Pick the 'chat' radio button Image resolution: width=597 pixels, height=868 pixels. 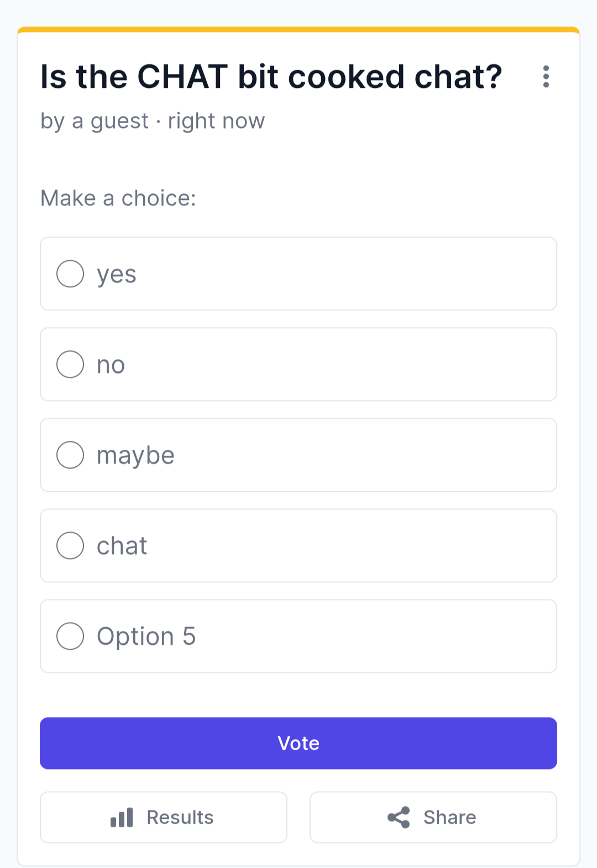point(70,546)
